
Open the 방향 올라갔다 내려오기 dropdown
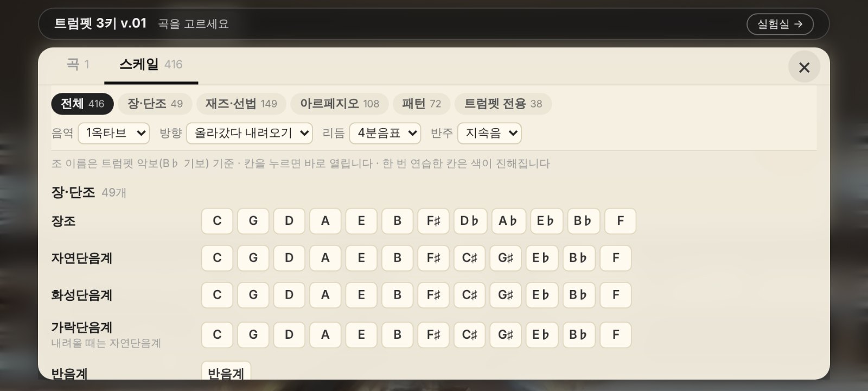[250, 133]
